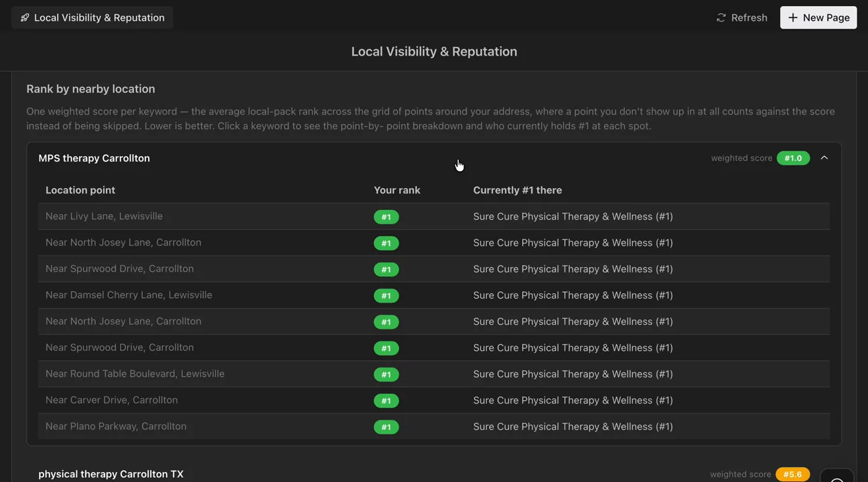Click the #1 rank badge for Livy Lane
Screen dimensions: 868x482
(x=386, y=217)
